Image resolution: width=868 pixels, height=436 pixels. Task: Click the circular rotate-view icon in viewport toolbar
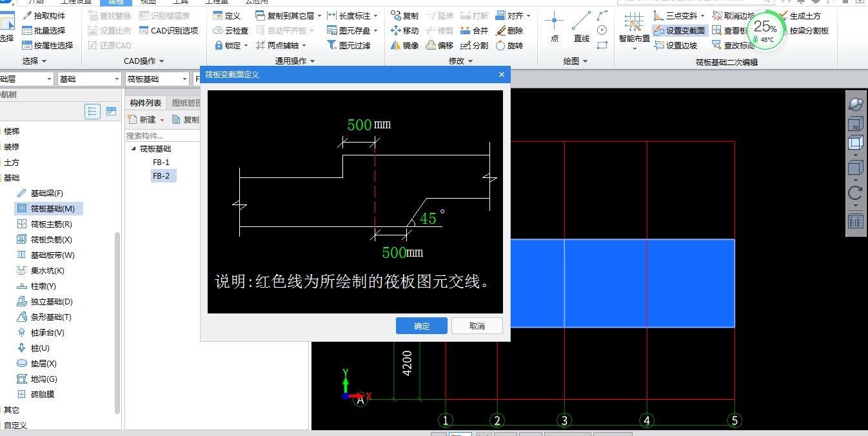tap(855, 192)
